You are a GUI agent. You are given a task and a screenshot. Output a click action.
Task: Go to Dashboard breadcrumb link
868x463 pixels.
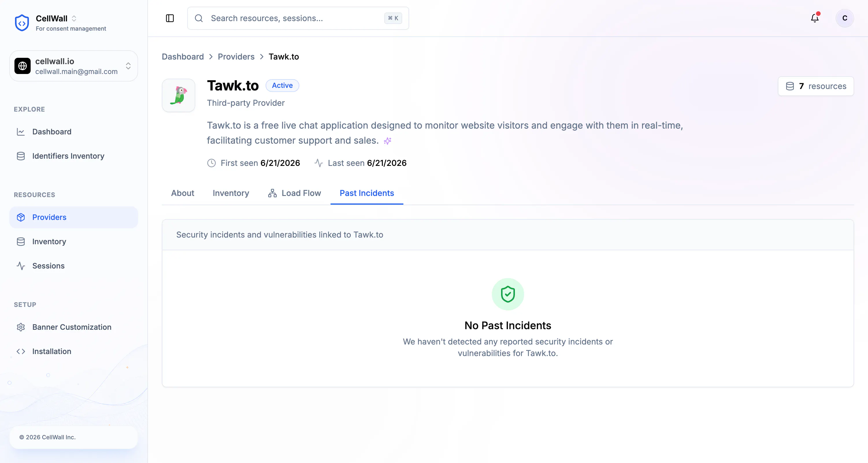pyautogui.click(x=183, y=57)
